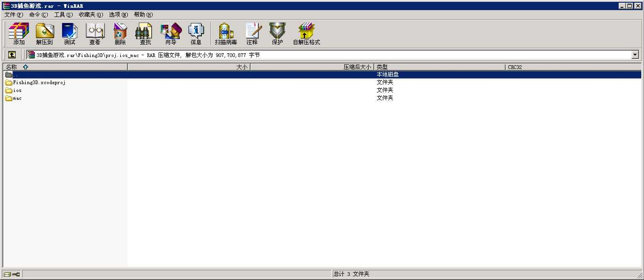Click the 自解压格式 (SFX) toolbar icon
The image size is (644, 280).
306,34
